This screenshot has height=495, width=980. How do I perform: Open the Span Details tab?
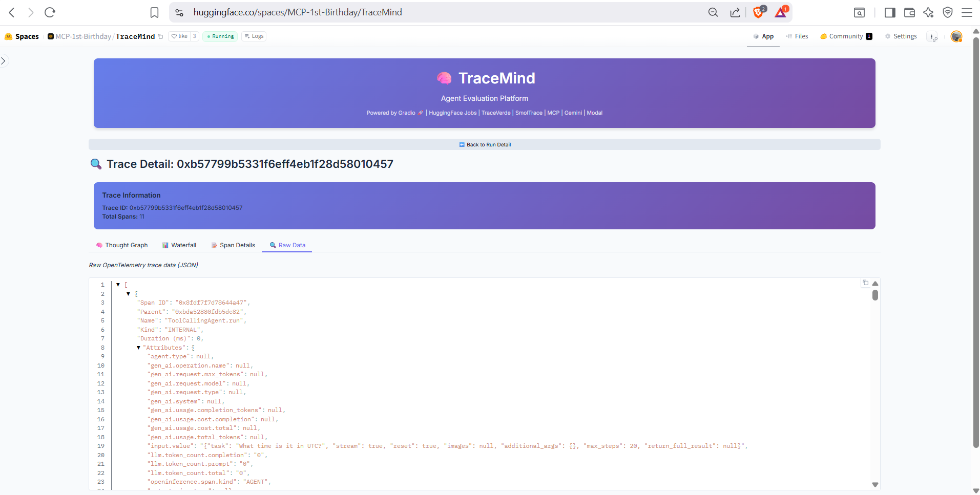233,245
